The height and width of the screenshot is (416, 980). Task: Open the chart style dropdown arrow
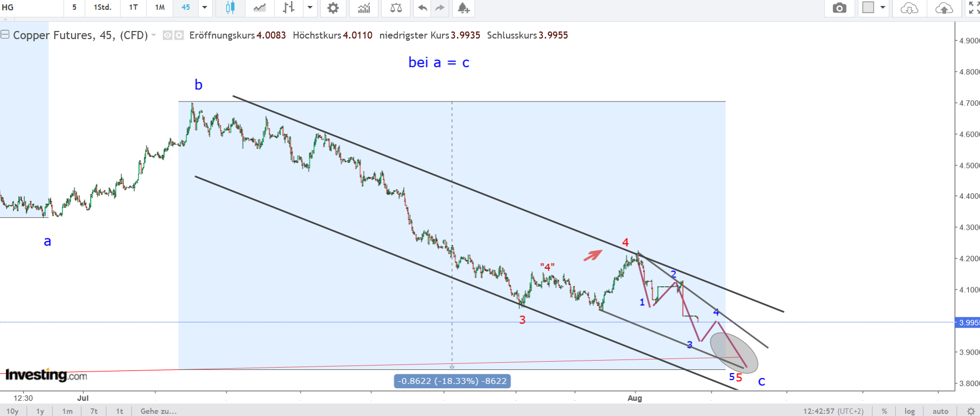point(310,8)
